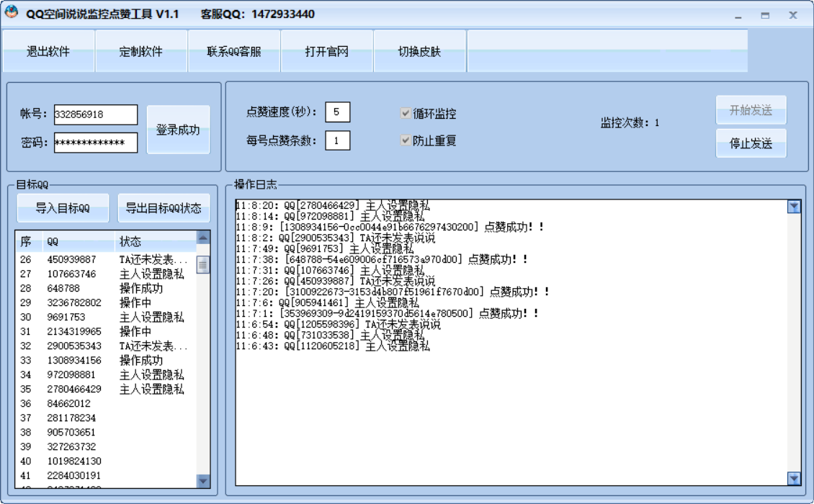Select row with QQ 107663746

(x=106, y=274)
